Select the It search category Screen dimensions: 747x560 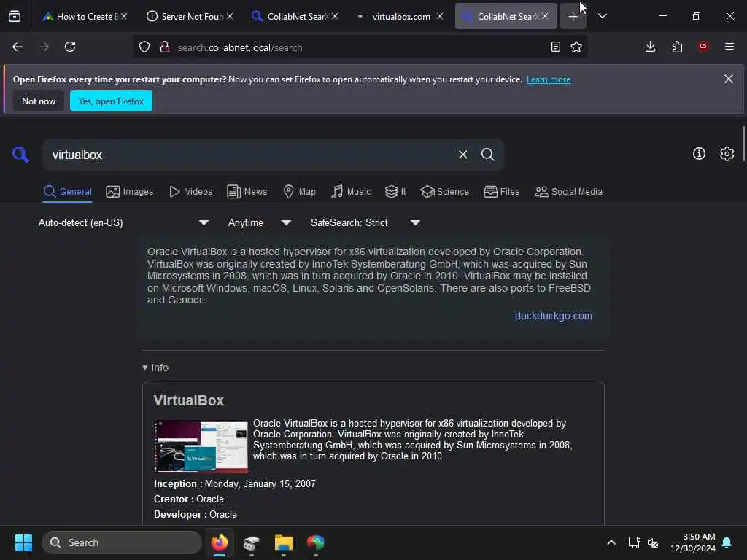pyautogui.click(x=395, y=192)
